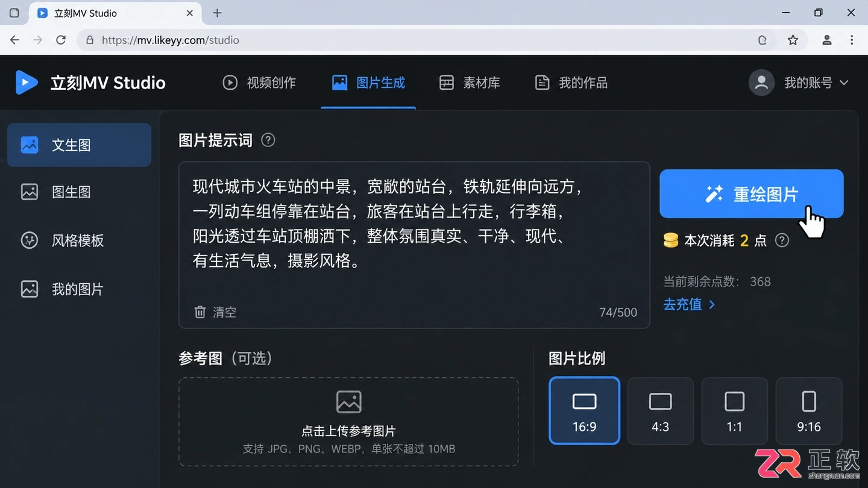The width and height of the screenshot is (868, 488).
Task: Click the tab search icon left of the tab
Action: (14, 13)
